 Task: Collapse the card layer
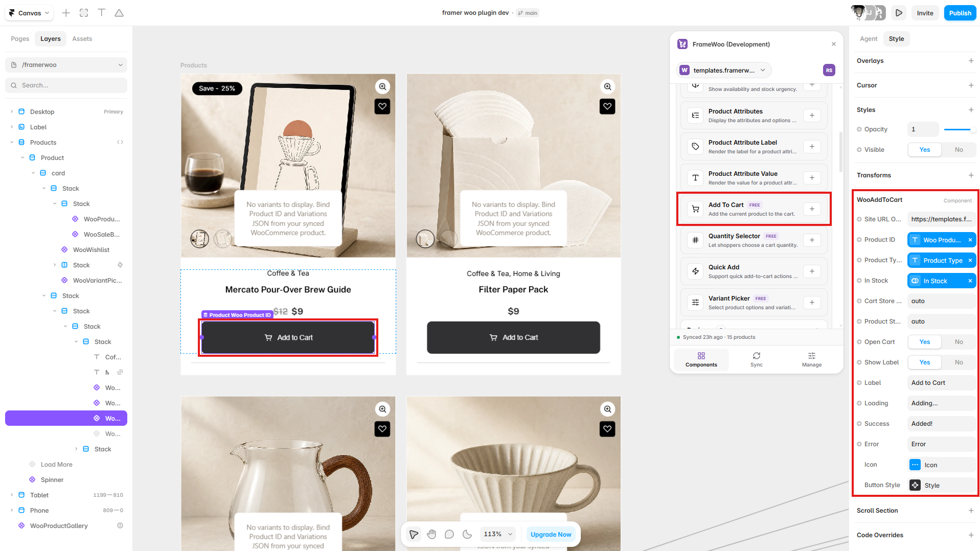pos(33,173)
